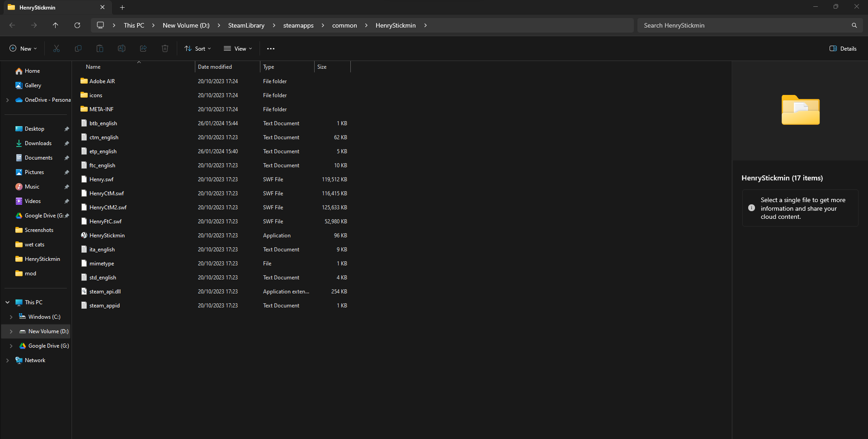Toggle the Details pane button
This screenshot has height=439, width=868.
pyautogui.click(x=843, y=48)
